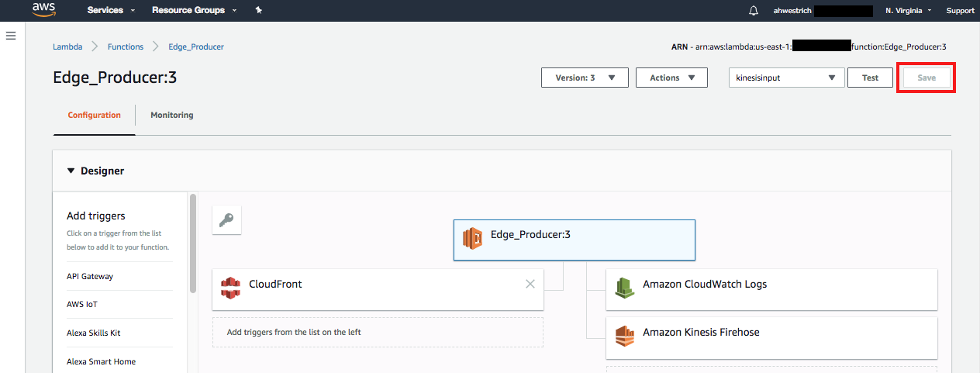Click the Add triggers heading
980x373 pixels.
click(x=96, y=216)
